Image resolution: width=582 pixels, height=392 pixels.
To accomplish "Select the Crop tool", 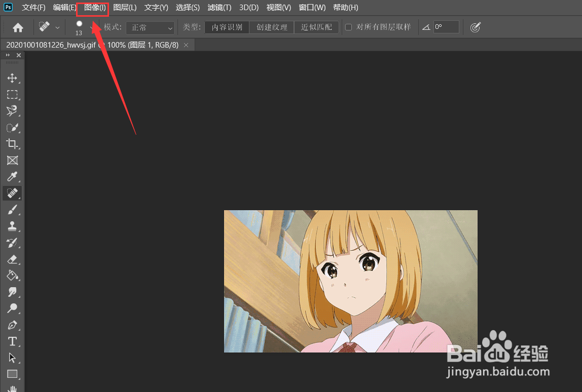I will 12,144.
